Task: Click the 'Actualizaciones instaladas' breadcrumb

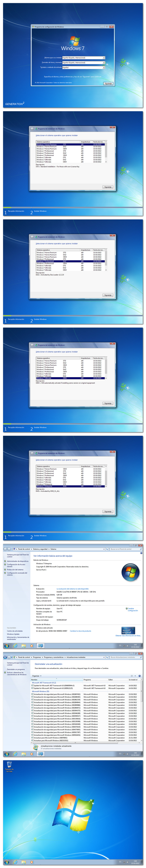Action: click(x=76, y=657)
